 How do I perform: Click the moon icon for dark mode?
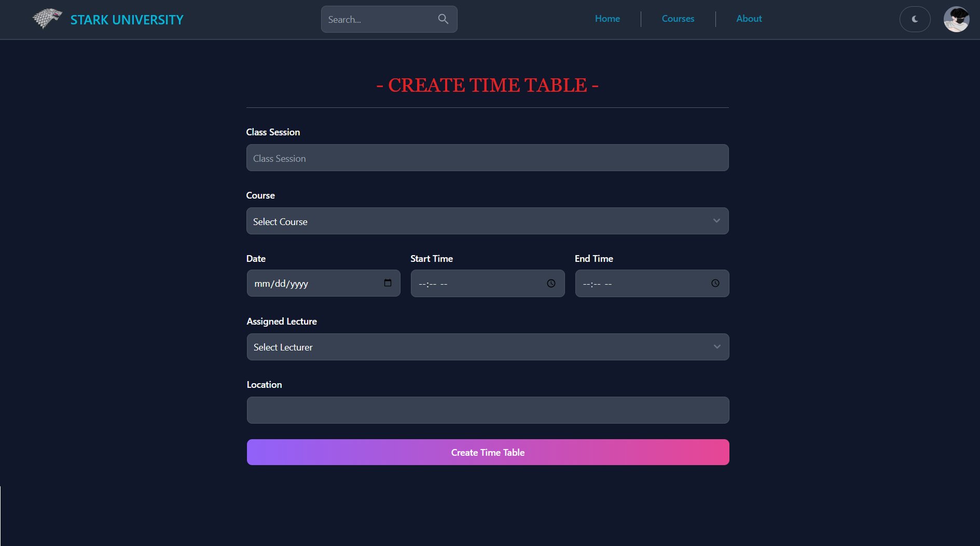tap(915, 19)
